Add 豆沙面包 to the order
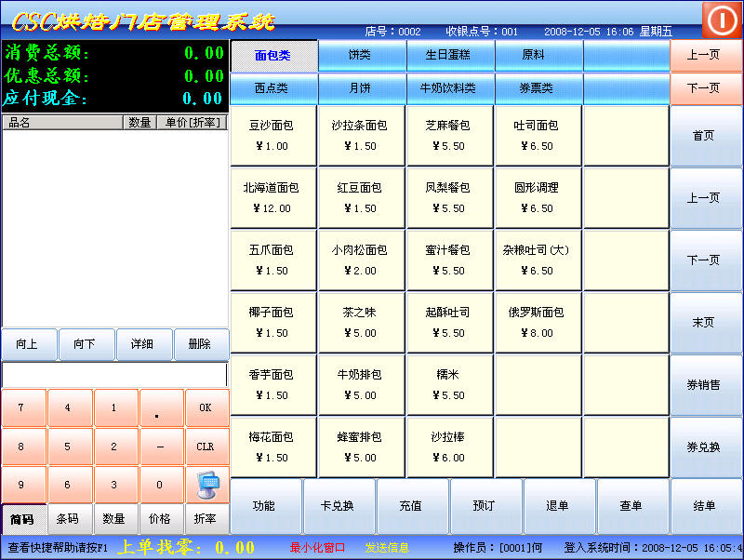 click(x=273, y=136)
